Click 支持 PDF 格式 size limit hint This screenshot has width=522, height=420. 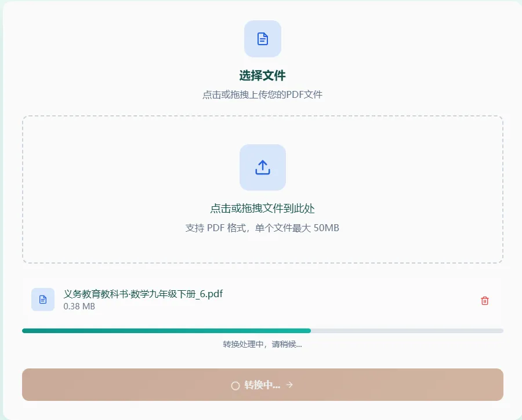point(262,228)
